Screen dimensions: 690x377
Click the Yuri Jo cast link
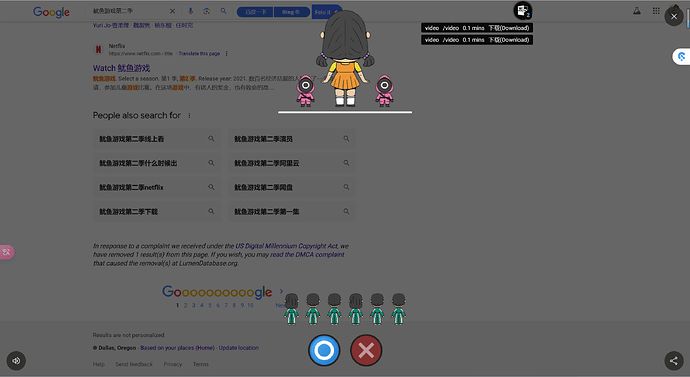(x=111, y=25)
